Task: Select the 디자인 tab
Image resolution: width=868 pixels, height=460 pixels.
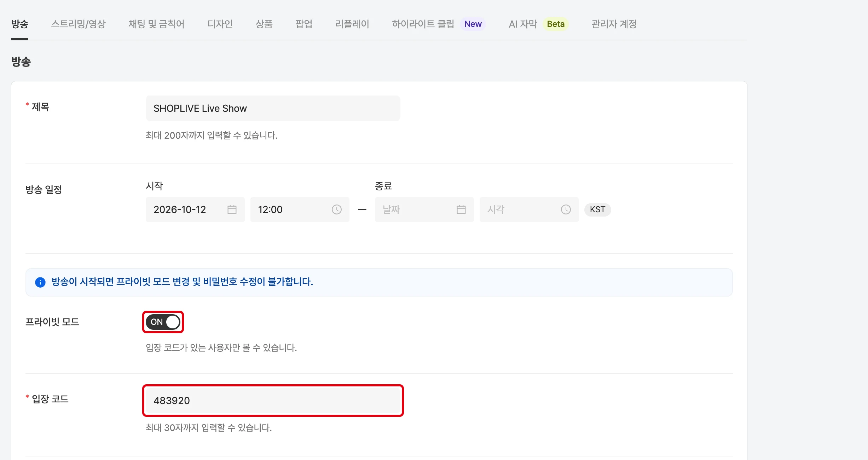Action: point(220,24)
